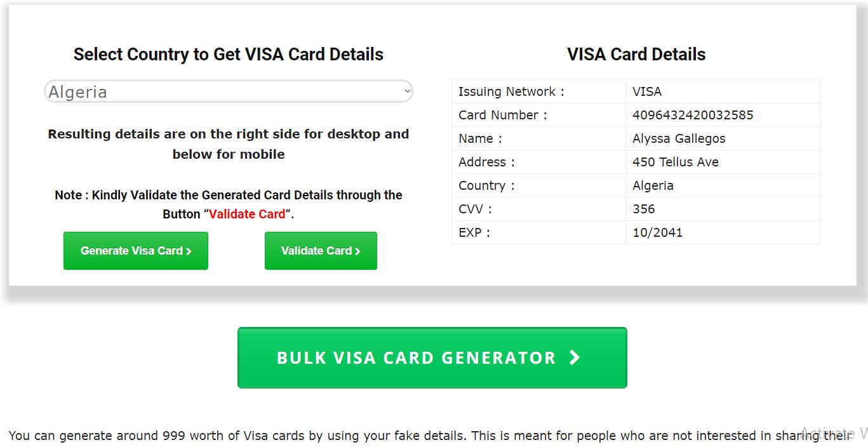Click the "Select Country to Get VISA Card Details" heading
The width and height of the screenshot is (868, 447).
[228, 55]
